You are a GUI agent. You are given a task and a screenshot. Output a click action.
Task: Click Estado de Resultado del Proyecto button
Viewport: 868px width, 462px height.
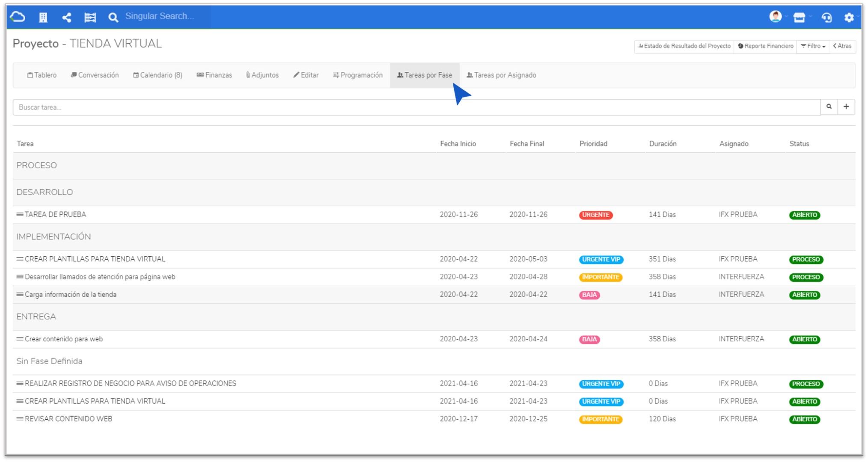(684, 46)
